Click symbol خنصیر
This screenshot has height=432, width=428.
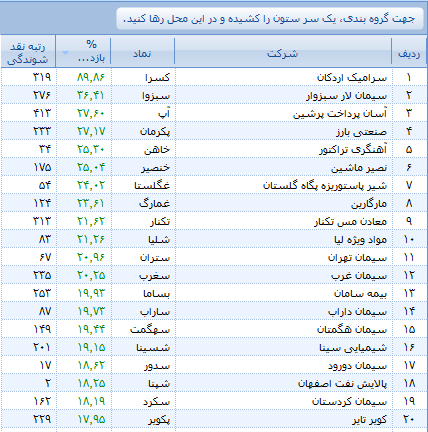(155, 168)
